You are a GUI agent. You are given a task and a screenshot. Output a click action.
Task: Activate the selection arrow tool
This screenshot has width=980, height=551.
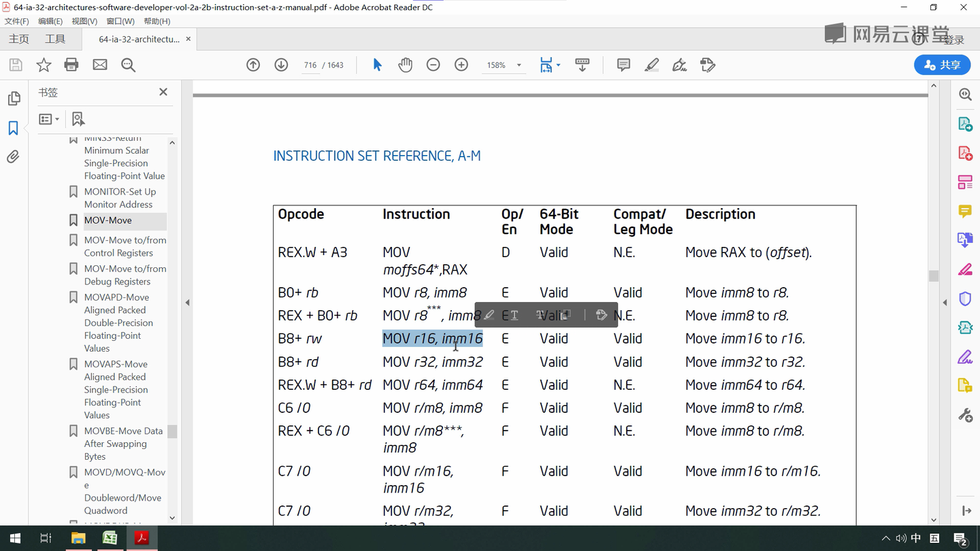tap(377, 65)
